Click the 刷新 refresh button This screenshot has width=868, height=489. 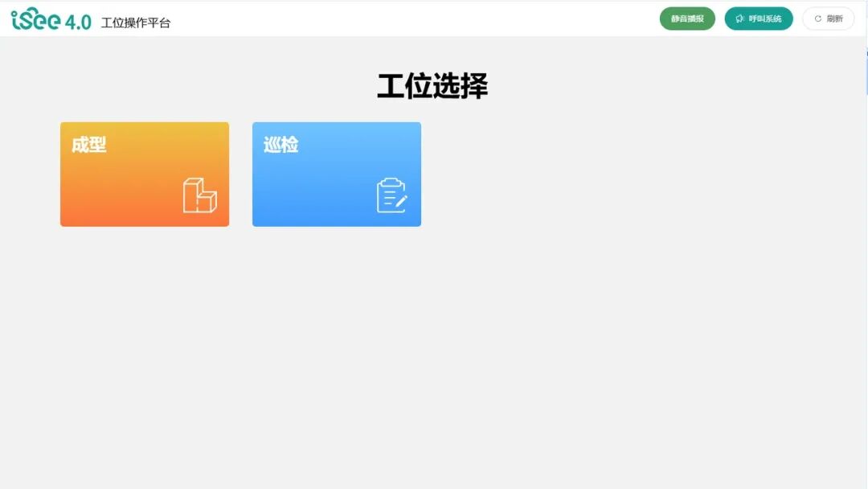point(828,18)
